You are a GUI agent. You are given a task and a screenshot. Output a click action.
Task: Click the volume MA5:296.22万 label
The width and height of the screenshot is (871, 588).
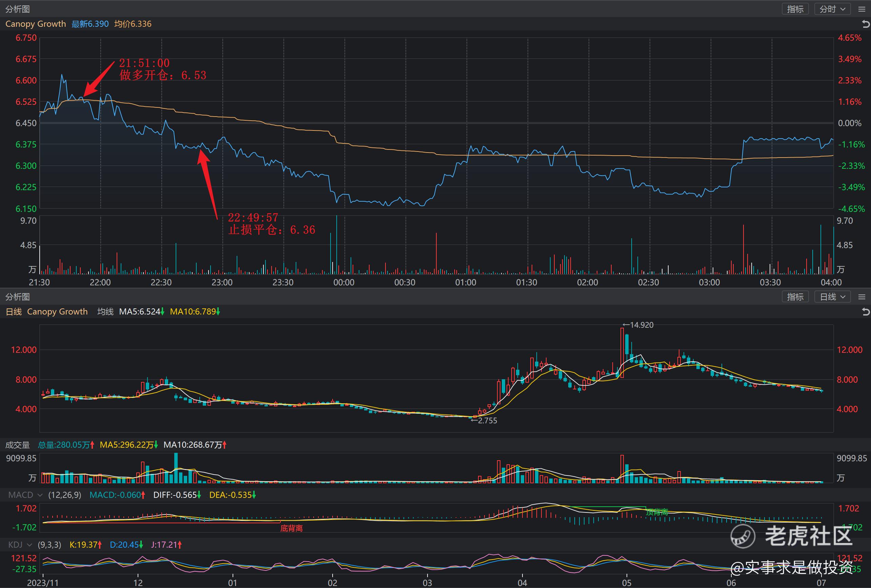click(129, 445)
